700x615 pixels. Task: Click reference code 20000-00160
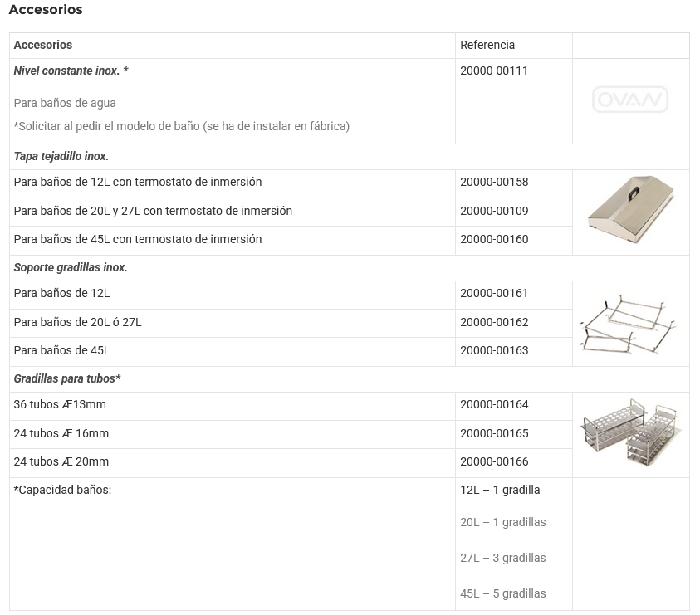pyautogui.click(x=494, y=240)
